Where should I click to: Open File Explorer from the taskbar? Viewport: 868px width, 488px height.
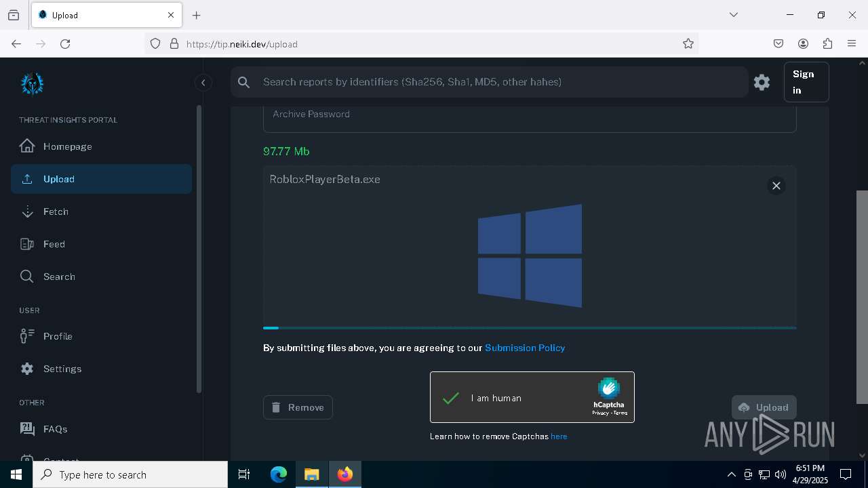pyautogui.click(x=311, y=474)
